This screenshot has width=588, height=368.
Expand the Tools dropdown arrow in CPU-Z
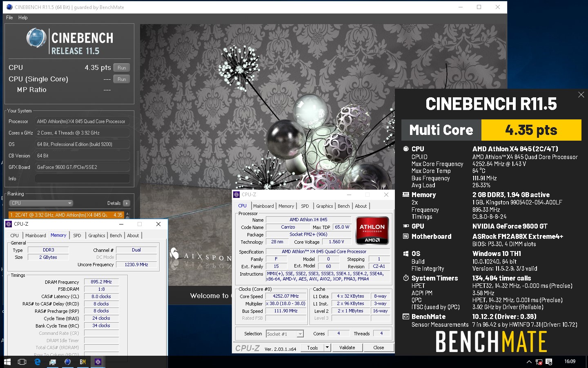(327, 348)
